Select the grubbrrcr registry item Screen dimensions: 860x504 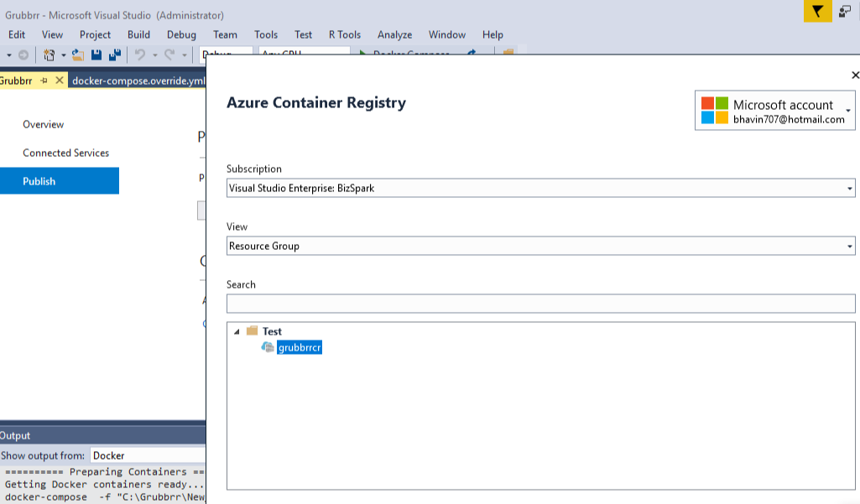[x=300, y=347]
